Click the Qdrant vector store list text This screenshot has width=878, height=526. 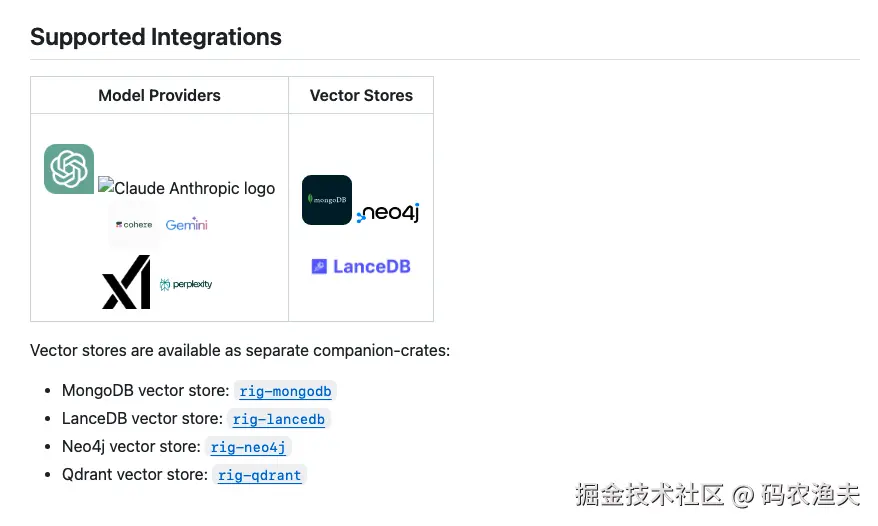135,475
